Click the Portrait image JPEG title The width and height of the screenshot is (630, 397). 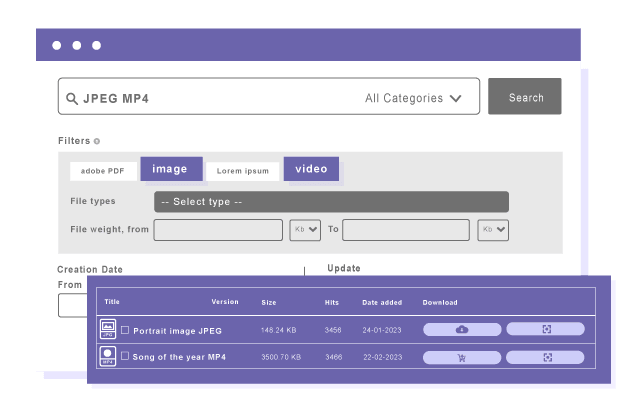click(178, 331)
